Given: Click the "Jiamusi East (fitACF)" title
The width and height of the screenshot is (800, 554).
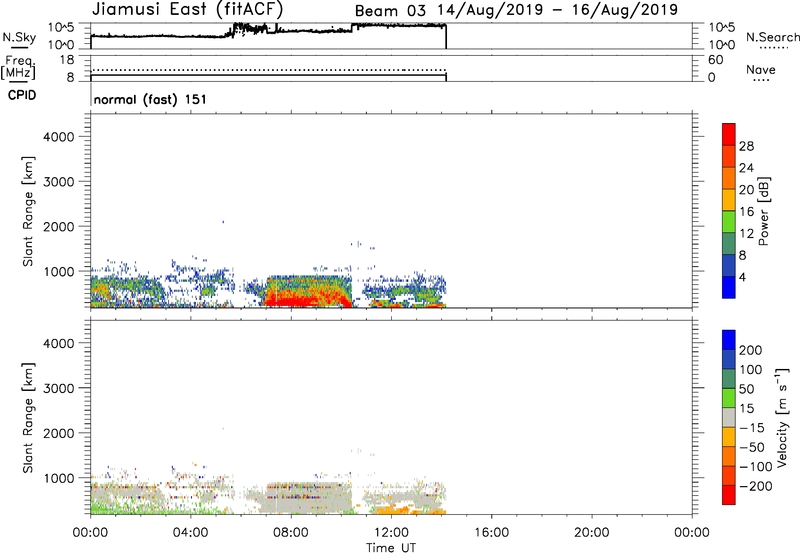Looking at the screenshot, I should click(x=187, y=9).
